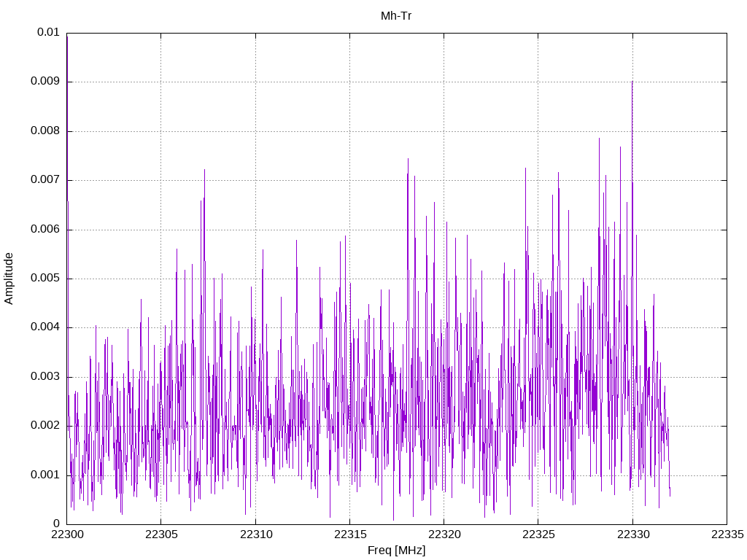Select the y-axis value 0.01

[48, 32]
